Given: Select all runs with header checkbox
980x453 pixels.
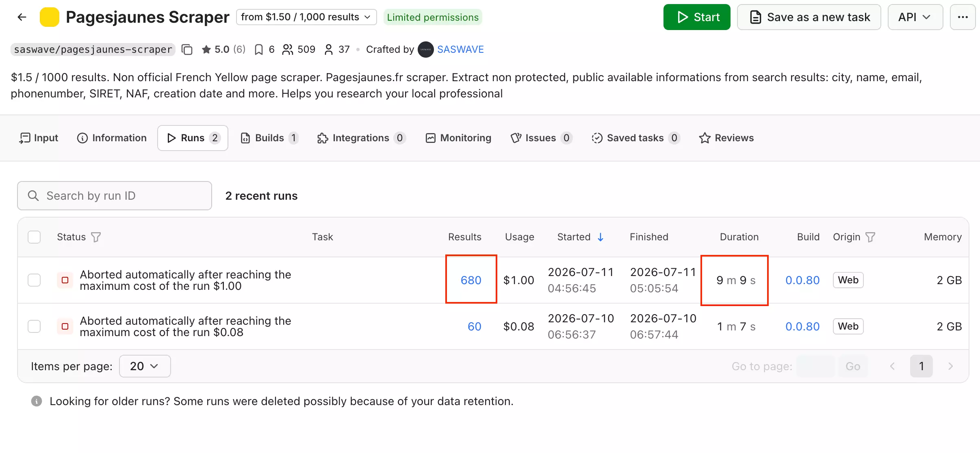Looking at the screenshot, I should [34, 237].
